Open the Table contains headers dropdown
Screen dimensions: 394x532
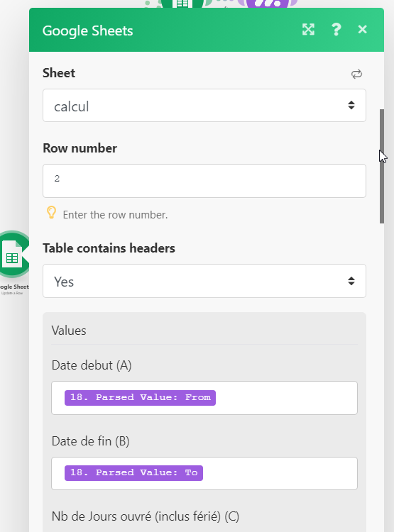pos(204,281)
